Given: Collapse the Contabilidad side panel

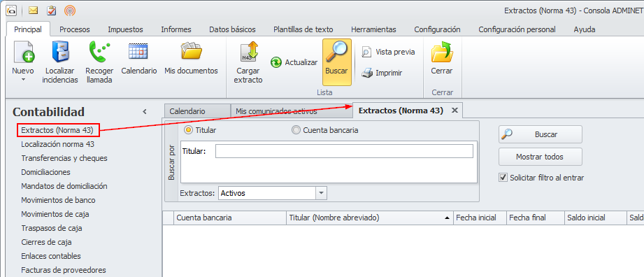Looking at the screenshot, I should pyautogui.click(x=145, y=112).
